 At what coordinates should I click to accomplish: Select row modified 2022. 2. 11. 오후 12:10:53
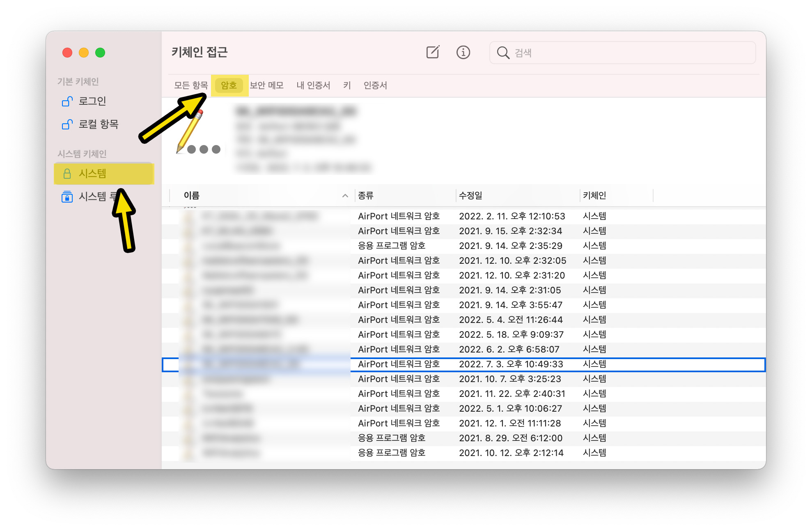click(x=512, y=216)
